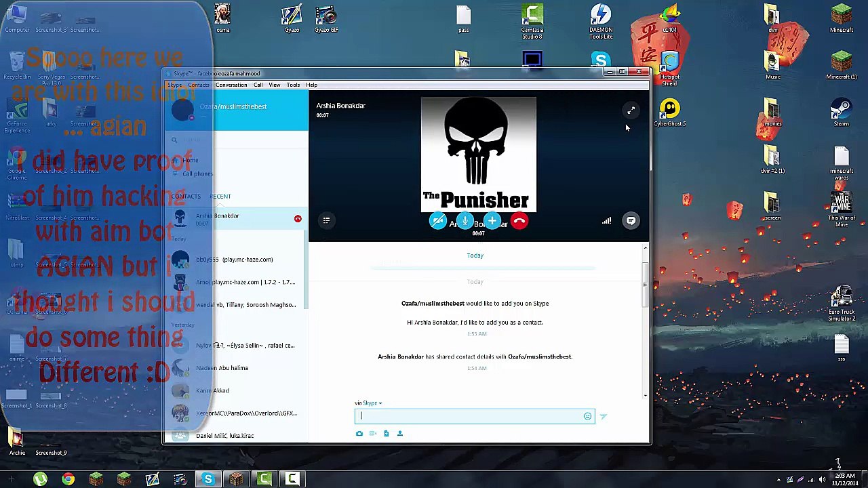Open Euro Truck Simulator 2 desktop icon
Viewport: 868px width, 488px height.
[x=842, y=304]
